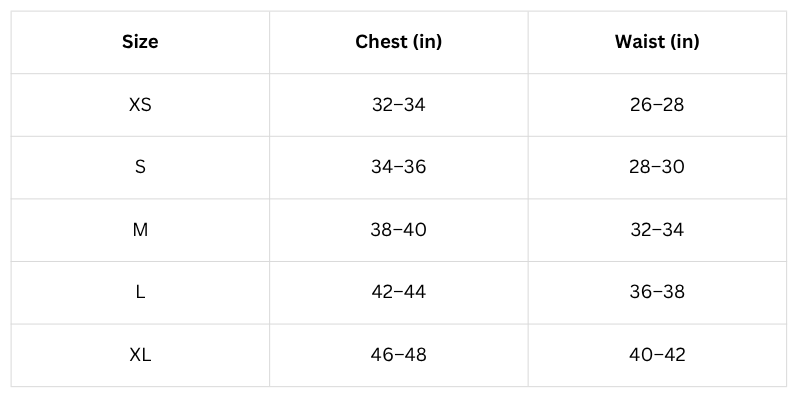Click the L chest value 42–44
This screenshot has width=800, height=400.
point(398,292)
